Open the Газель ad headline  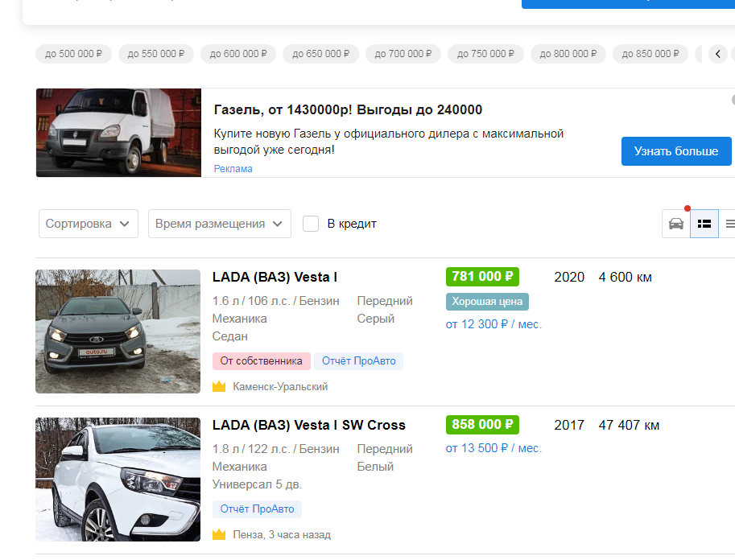[348, 109]
